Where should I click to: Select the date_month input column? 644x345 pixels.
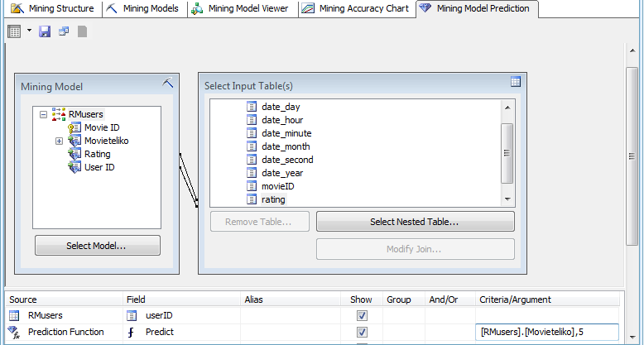[286, 146]
